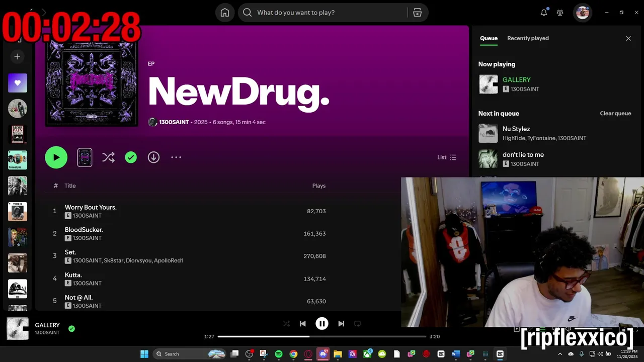Toggle shuffle in bottom player bar
The image size is (644, 362).
[x=286, y=324]
